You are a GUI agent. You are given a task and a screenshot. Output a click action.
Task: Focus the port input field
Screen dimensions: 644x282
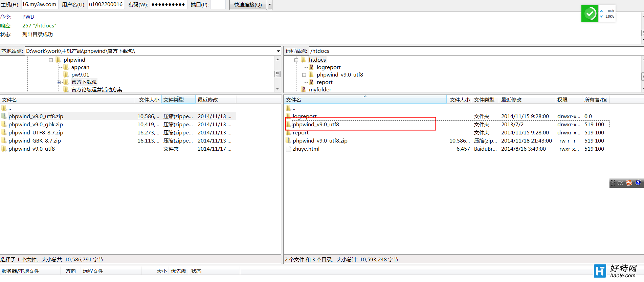click(218, 4)
